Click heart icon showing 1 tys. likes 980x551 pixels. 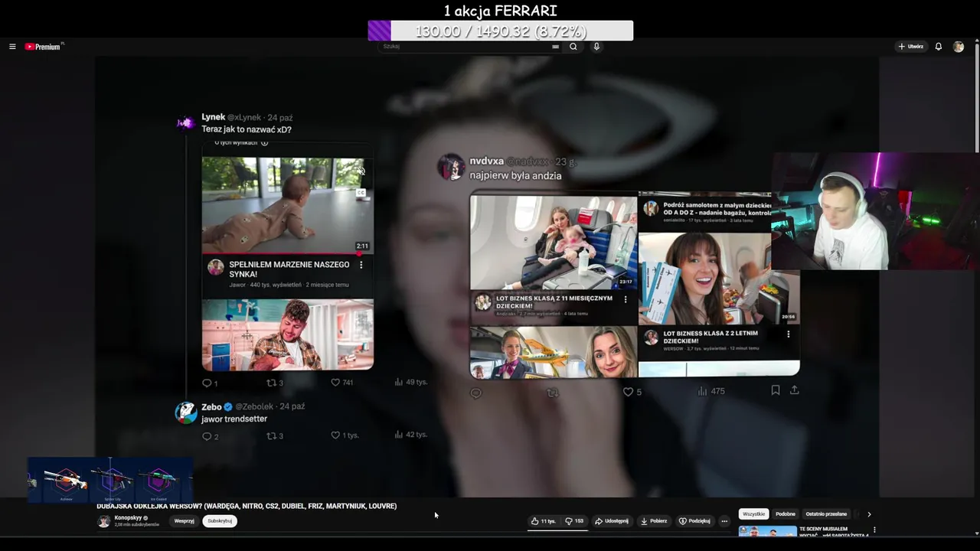click(335, 435)
